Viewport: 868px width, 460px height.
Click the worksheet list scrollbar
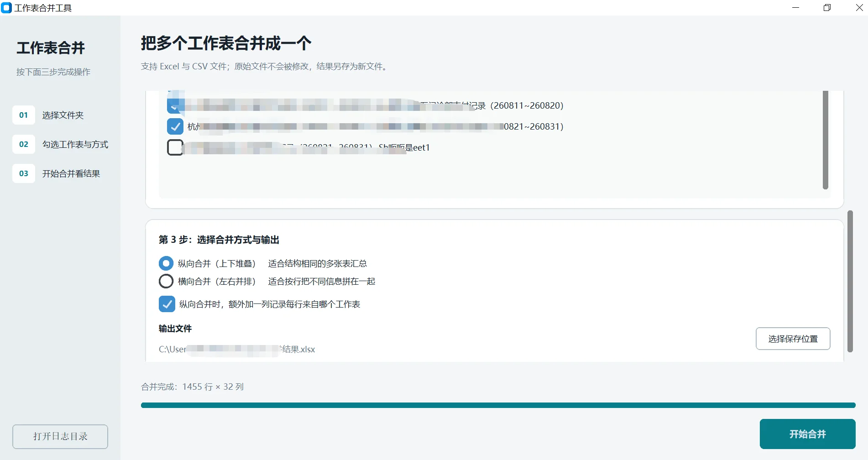pos(825,140)
